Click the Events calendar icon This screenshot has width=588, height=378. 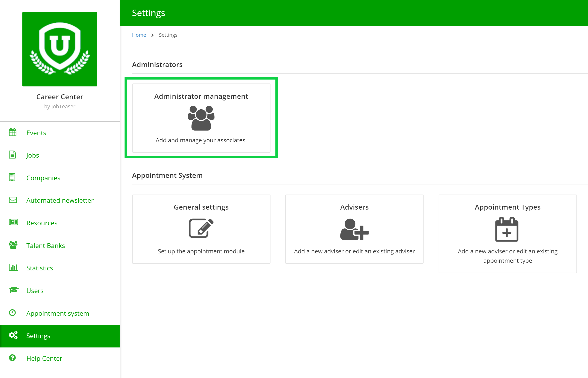point(13,132)
